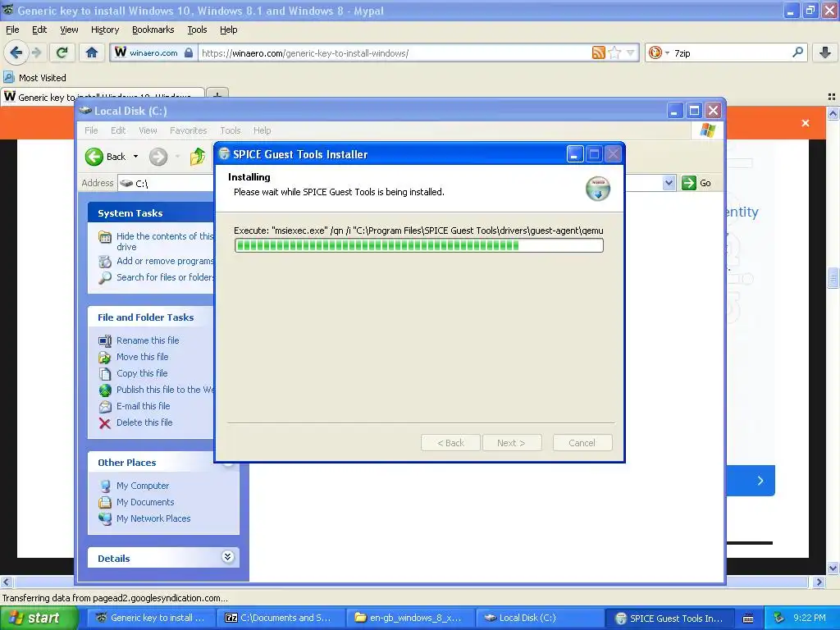
Task: Click Copy this file task
Action: (x=142, y=373)
